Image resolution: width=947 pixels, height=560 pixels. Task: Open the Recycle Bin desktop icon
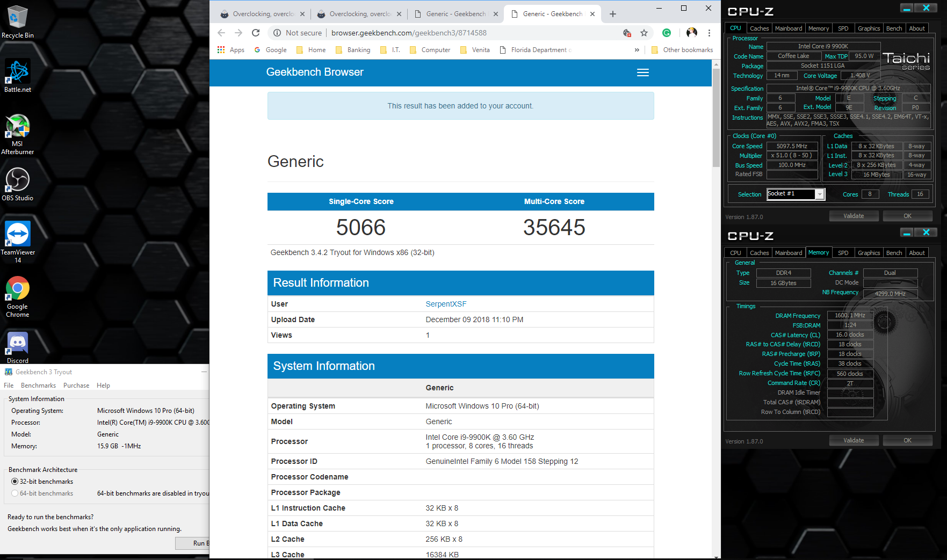click(x=17, y=22)
